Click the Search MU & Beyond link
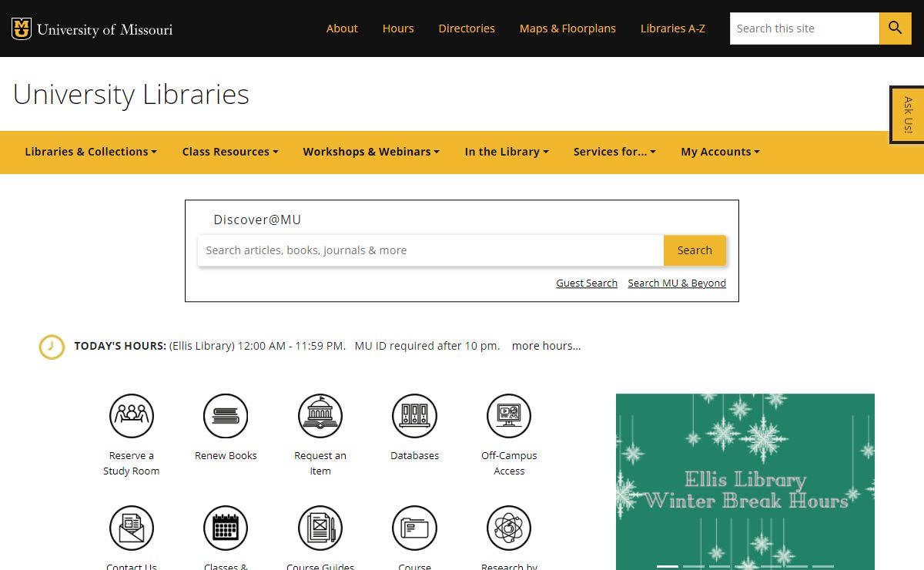The height and width of the screenshot is (570, 924). (x=677, y=283)
